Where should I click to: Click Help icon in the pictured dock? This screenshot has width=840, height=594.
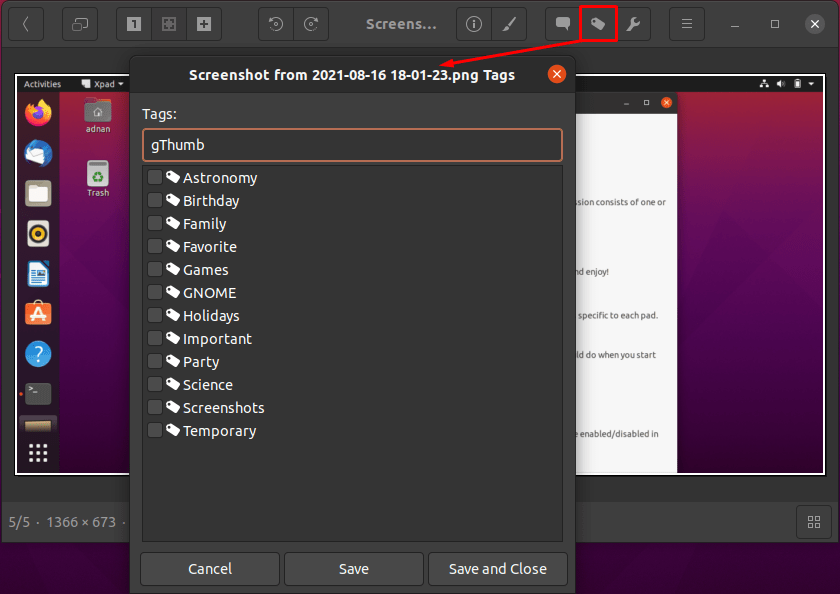tap(38, 354)
